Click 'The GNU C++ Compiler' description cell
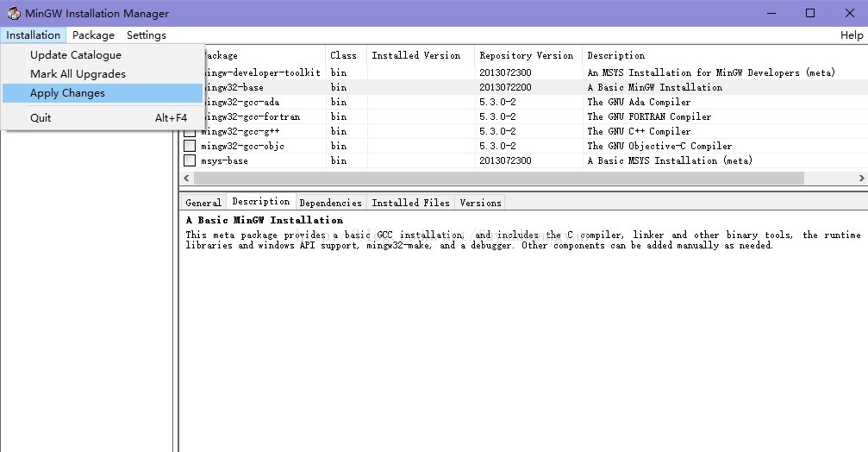This screenshot has width=868, height=452. click(x=639, y=131)
